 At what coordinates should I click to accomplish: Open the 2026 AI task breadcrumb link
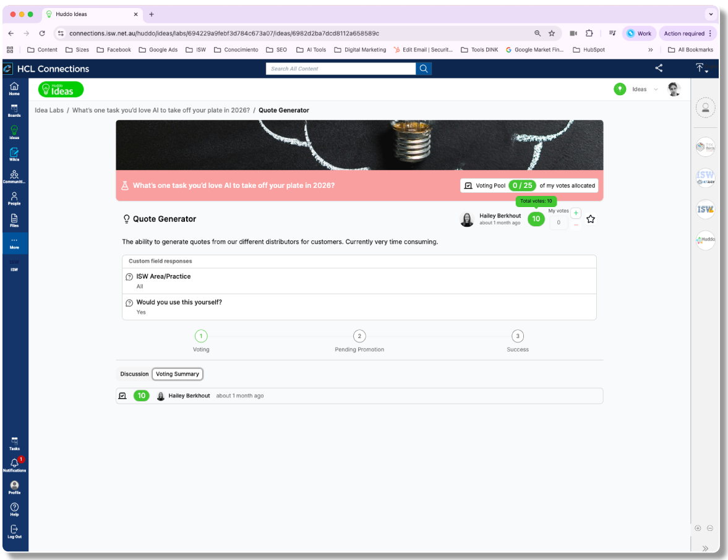click(161, 111)
